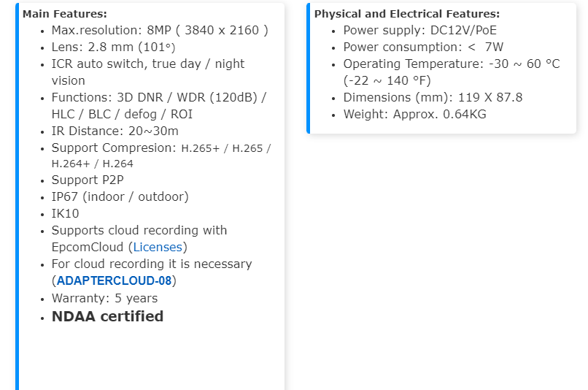Image resolution: width=588 pixels, height=390 pixels.
Task: Open the ADAPTERCLOUD-08 product link
Action: point(114,281)
